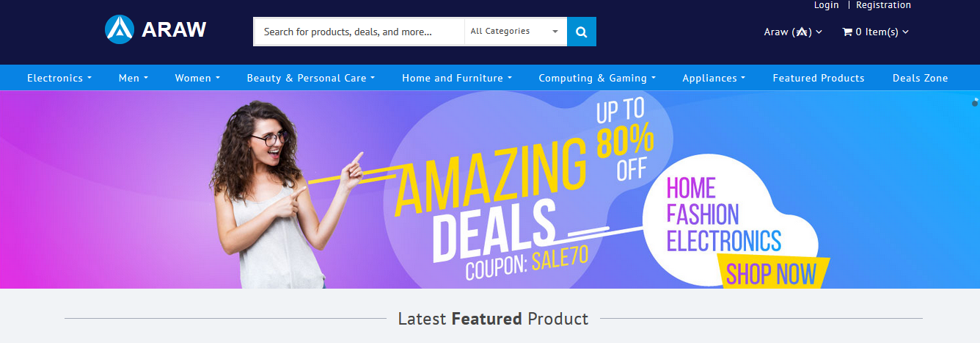This screenshot has width=980, height=343.
Task: Open the Home and Furniture menu
Action: coord(457,78)
